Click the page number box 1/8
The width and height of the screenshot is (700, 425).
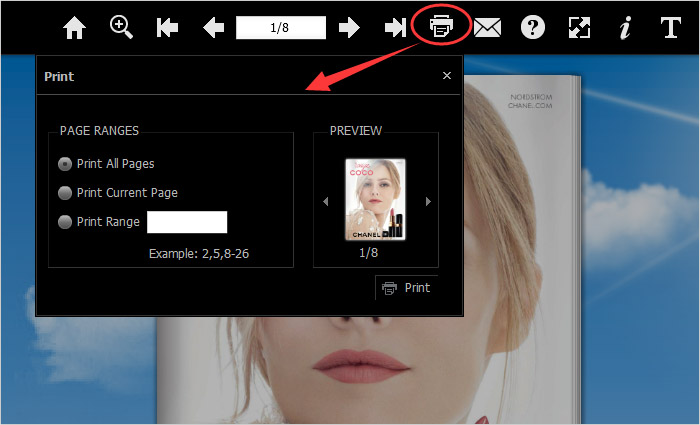280,28
